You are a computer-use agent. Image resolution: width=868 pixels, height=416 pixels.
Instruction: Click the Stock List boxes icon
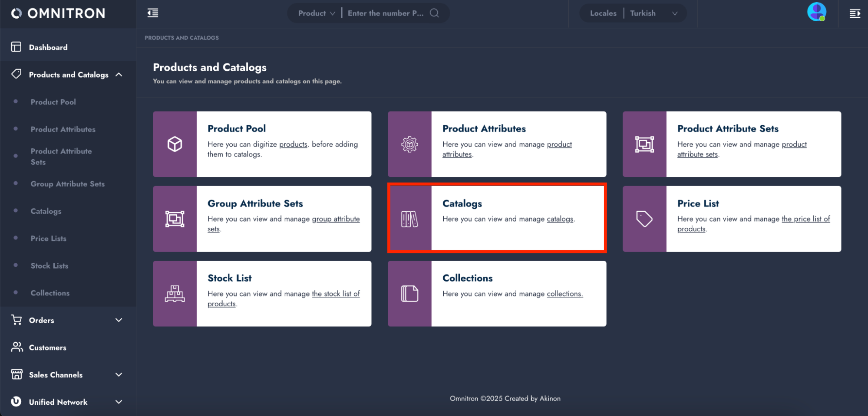[175, 294]
